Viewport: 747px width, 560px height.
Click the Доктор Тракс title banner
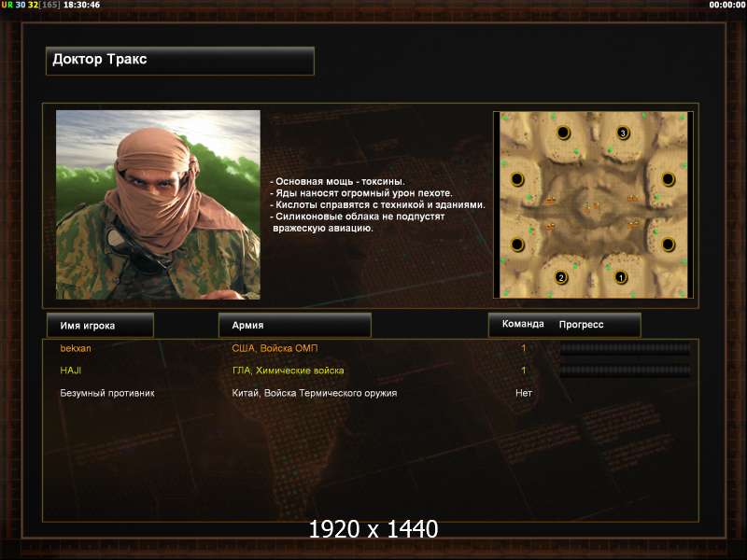point(180,61)
